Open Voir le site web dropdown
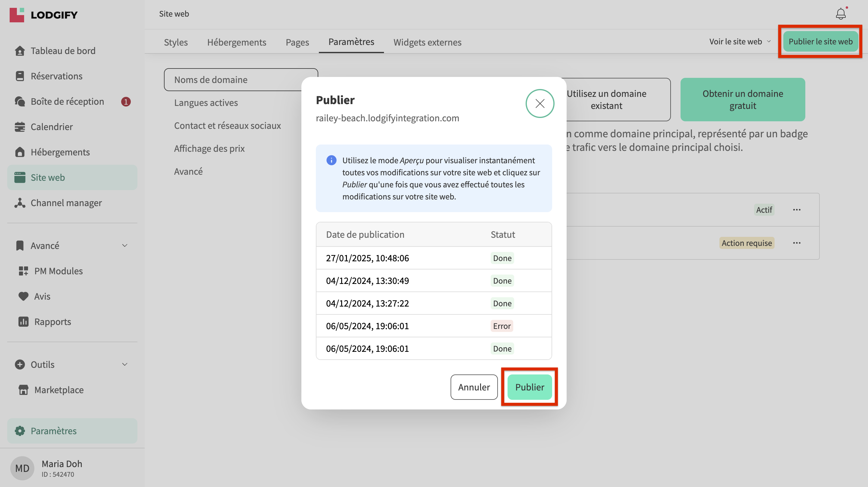 [x=740, y=41]
